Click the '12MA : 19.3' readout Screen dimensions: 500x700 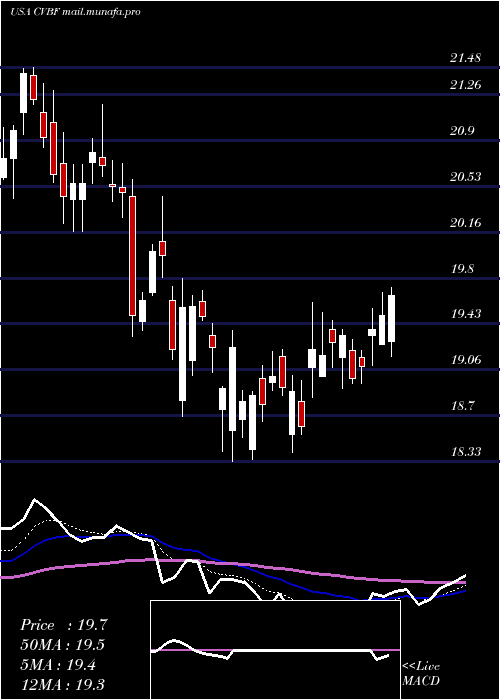[x=64, y=684]
